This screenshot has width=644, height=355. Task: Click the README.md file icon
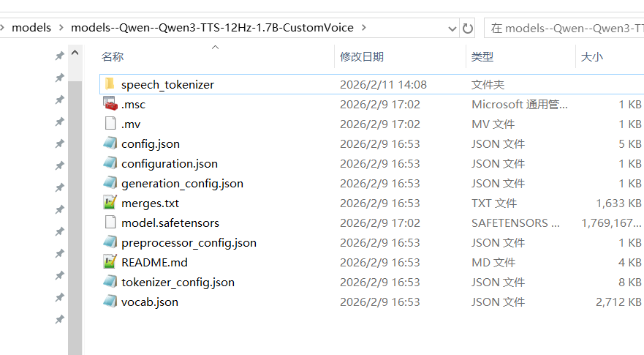(x=110, y=262)
